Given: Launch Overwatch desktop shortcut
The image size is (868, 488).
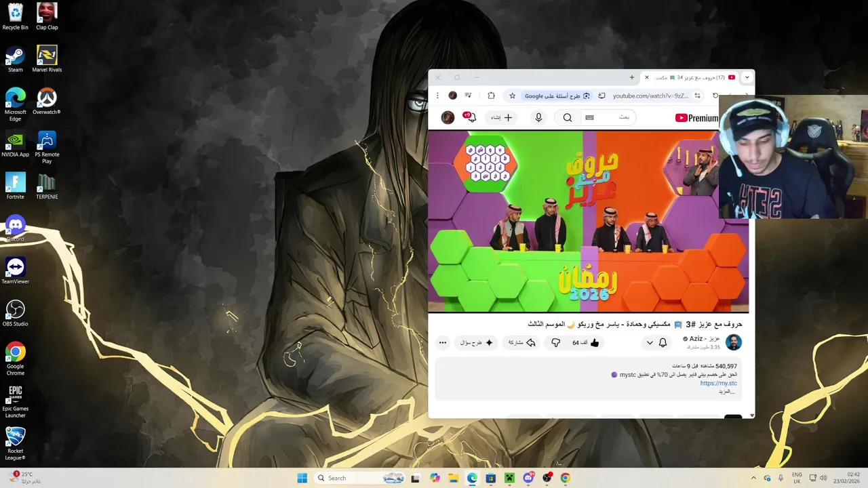Looking at the screenshot, I should pyautogui.click(x=47, y=102).
